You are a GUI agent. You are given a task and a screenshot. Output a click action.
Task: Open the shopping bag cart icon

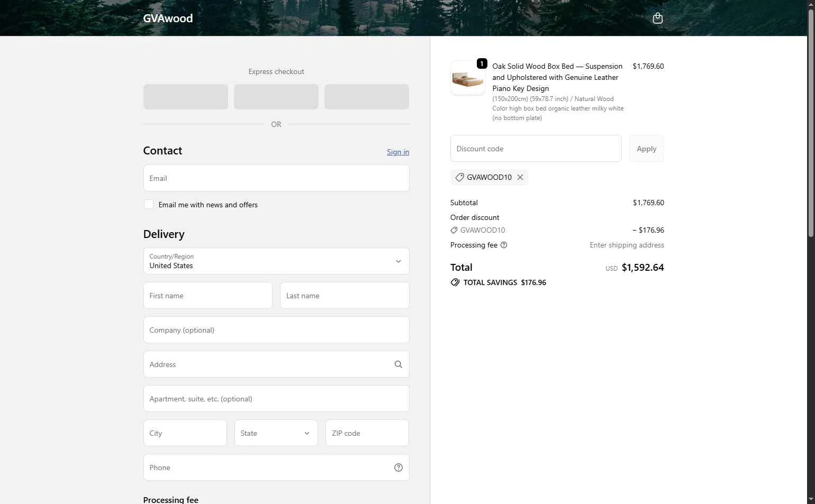(x=657, y=18)
